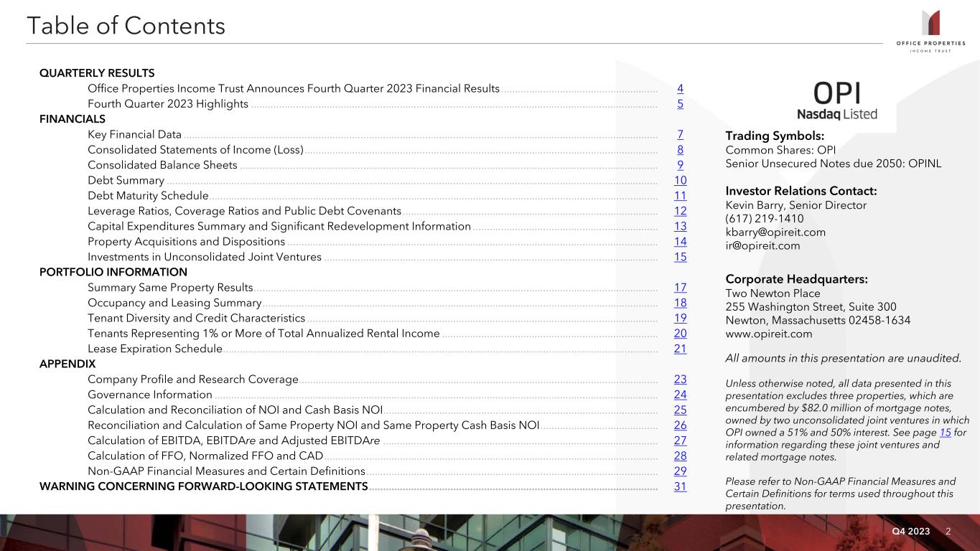Click the kbarry@opireit.com email address
The height and width of the screenshot is (551, 980).
tap(775, 232)
